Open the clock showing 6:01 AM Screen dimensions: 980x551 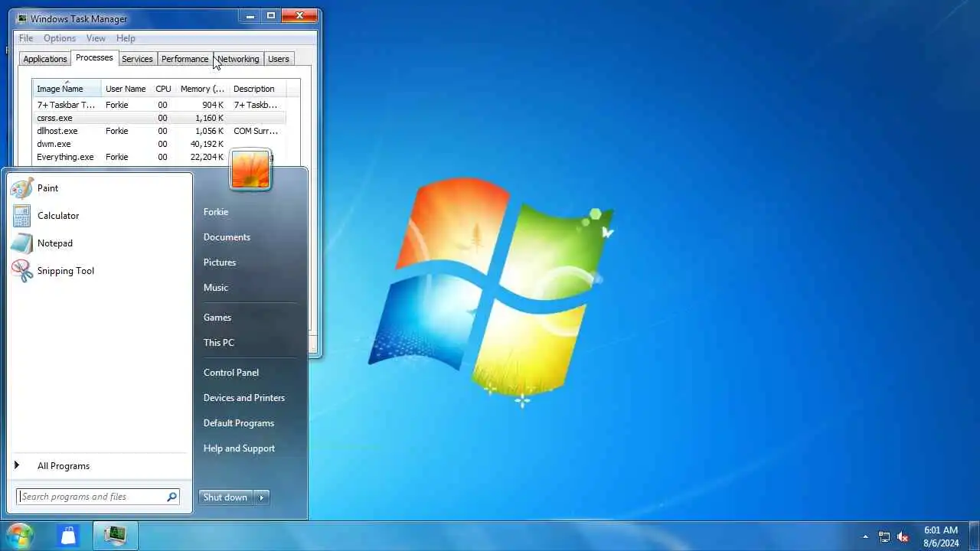tap(941, 536)
